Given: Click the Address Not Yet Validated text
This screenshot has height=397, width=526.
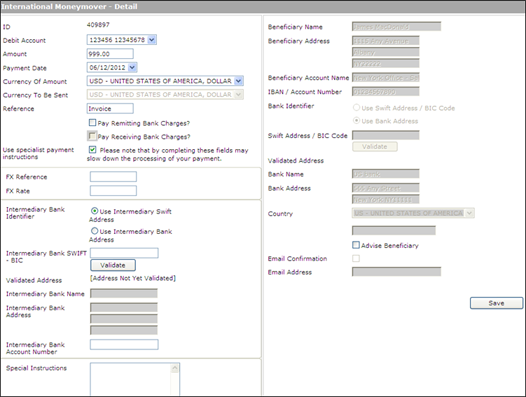Looking at the screenshot, I should tap(133, 278).
